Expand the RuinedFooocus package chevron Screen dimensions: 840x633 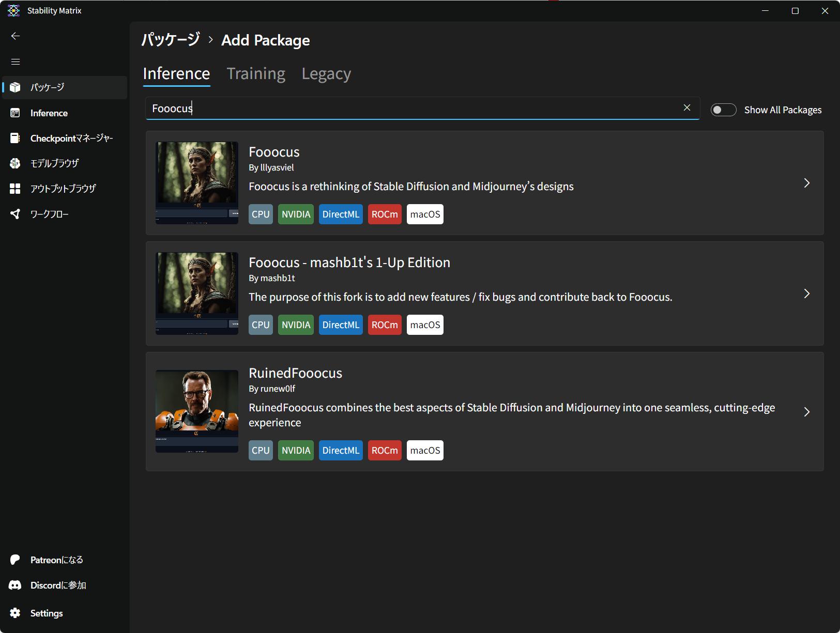(806, 412)
